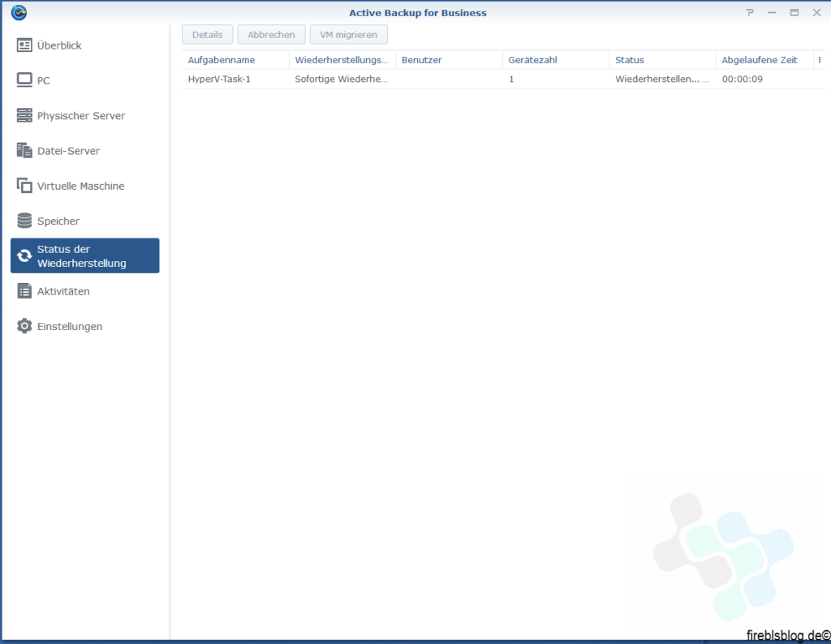Select the HyperV-Task-1 row
831x644 pixels.
(x=503, y=79)
